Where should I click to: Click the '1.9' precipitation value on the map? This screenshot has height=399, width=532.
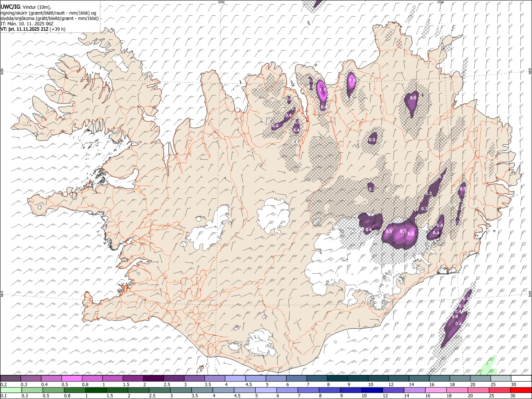(x=323, y=90)
